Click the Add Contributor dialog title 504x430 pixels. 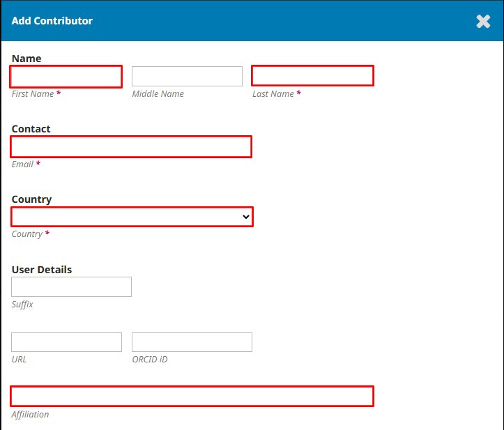click(52, 21)
